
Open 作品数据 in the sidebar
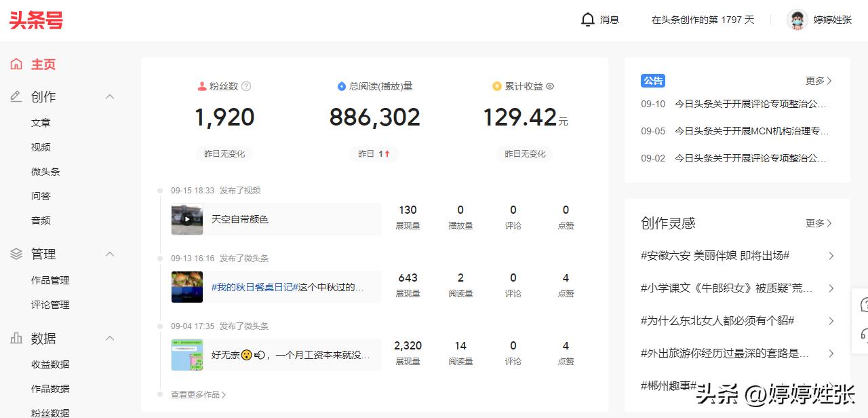[x=50, y=389]
